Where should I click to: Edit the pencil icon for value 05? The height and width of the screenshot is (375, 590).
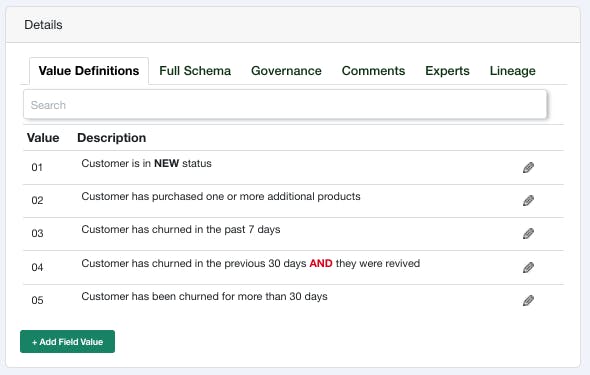tap(528, 301)
